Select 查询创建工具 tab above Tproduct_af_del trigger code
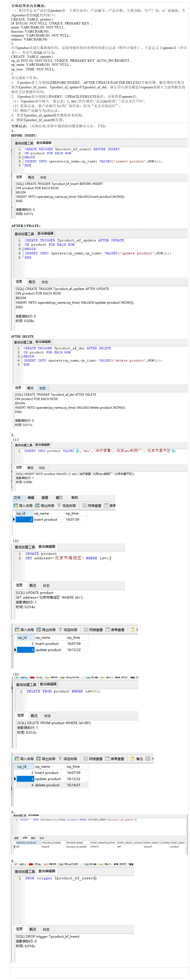Screen dimensions: 190x980 click(x=23, y=342)
